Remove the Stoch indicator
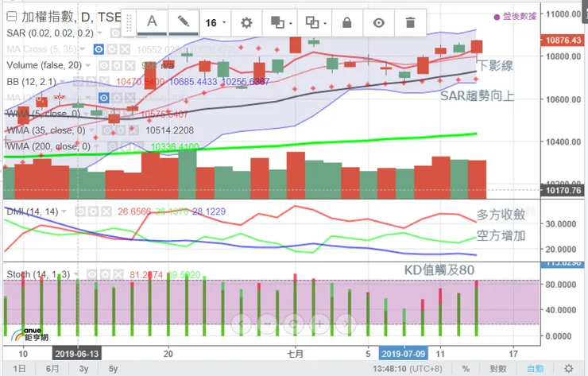The image size is (588, 376). (x=118, y=275)
